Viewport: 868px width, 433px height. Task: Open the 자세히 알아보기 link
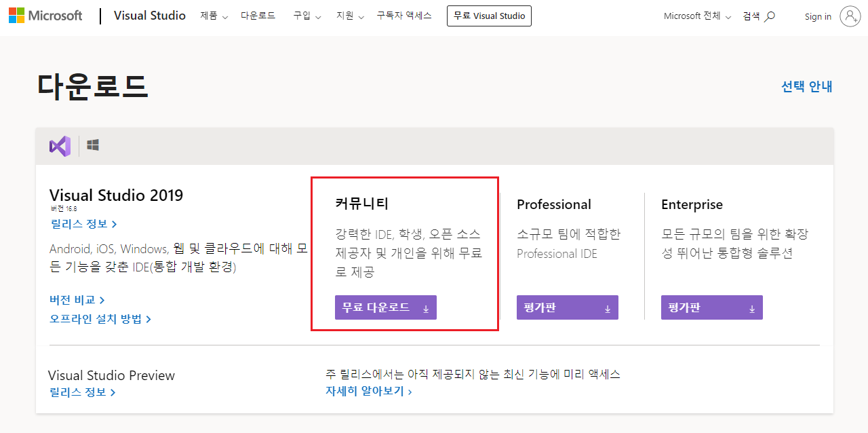[x=369, y=391]
